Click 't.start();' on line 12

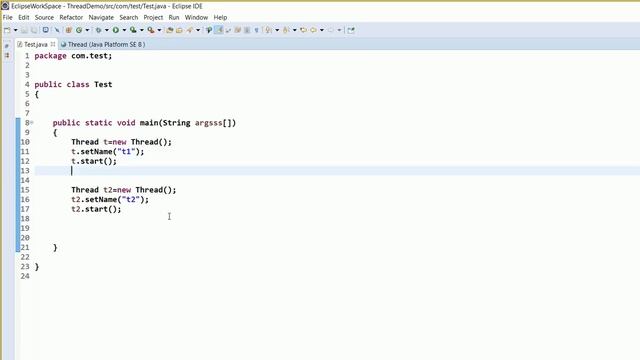tap(94, 161)
